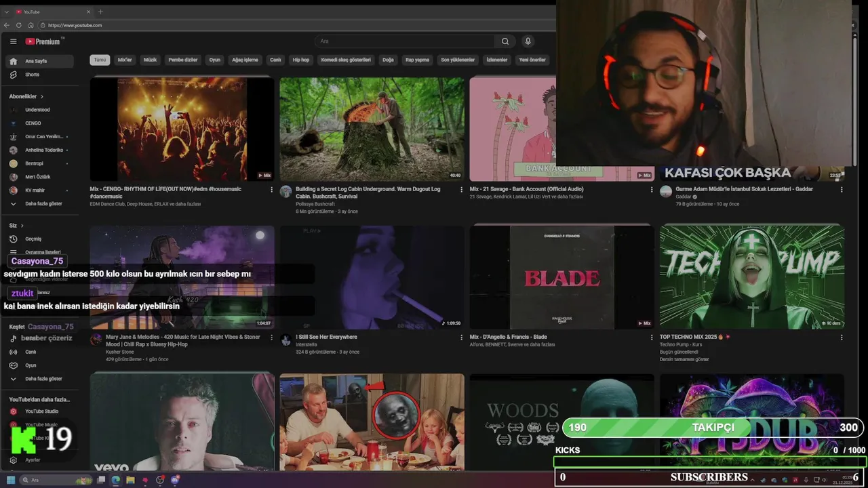Viewport: 868px width, 488px height.
Task: Open Ayarlar settings
Action: (39, 460)
